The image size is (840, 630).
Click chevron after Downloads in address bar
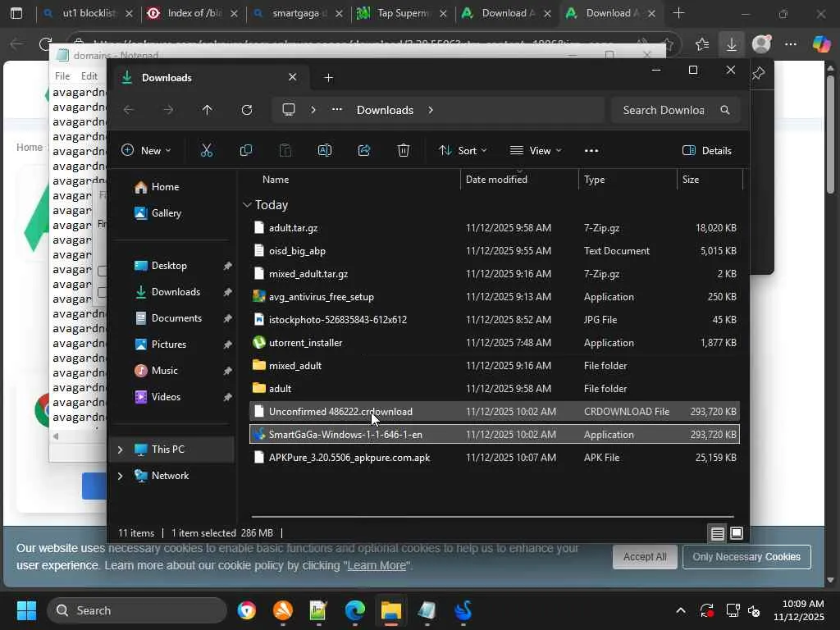coord(431,110)
